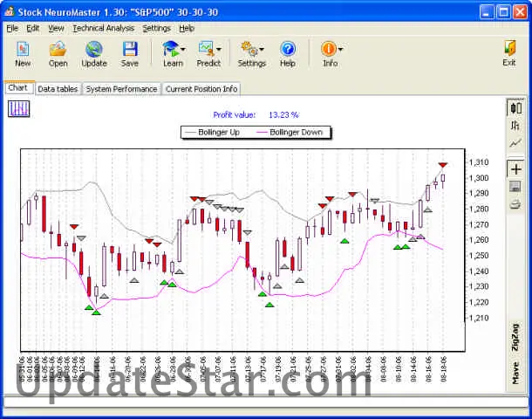Screen dimensions: 532x419
Task: Maximize the Stock NeuroMaster window
Action: (x=503, y=12)
